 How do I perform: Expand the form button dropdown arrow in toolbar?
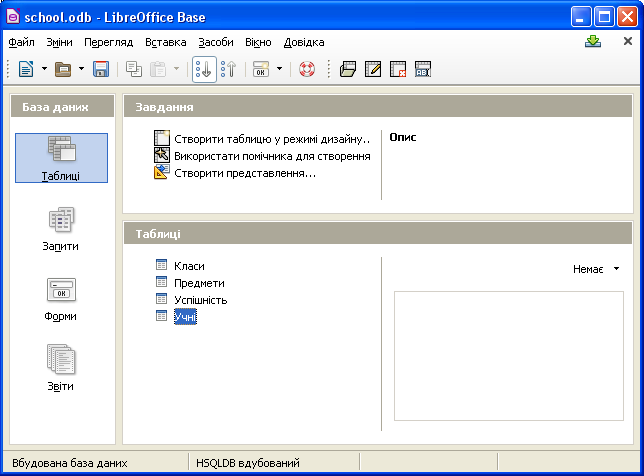click(279, 69)
